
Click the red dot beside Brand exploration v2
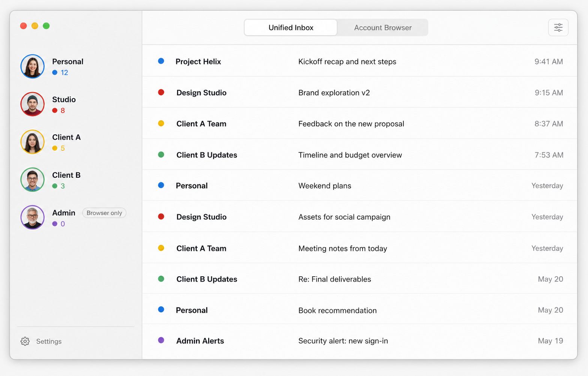tap(161, 92)
